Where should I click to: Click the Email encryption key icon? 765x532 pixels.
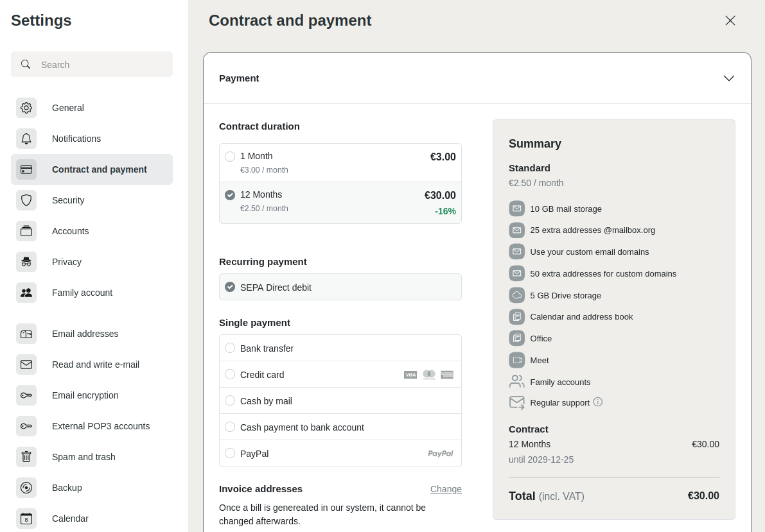pos(26,395)
